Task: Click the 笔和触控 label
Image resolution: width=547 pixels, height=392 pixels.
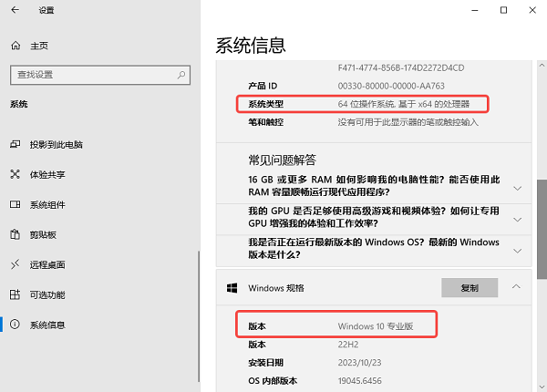Action: click(x=265, y=122)
